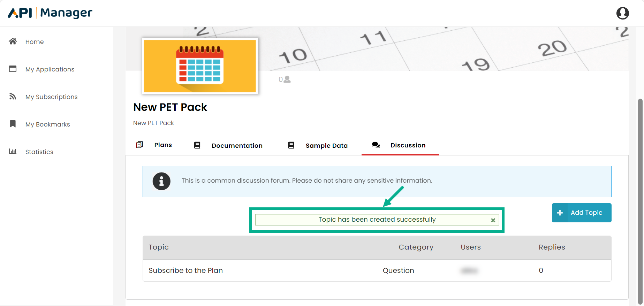The width and height of the screenshot is (644, 306).
Task: Open the Statistics menu item
Action: click(x=39, y=152)
